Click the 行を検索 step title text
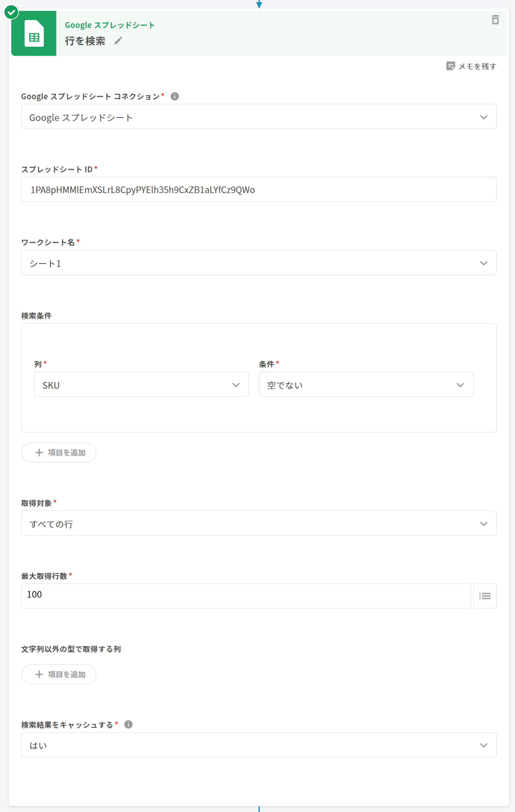The image size is (515, 812). point(85,41)
